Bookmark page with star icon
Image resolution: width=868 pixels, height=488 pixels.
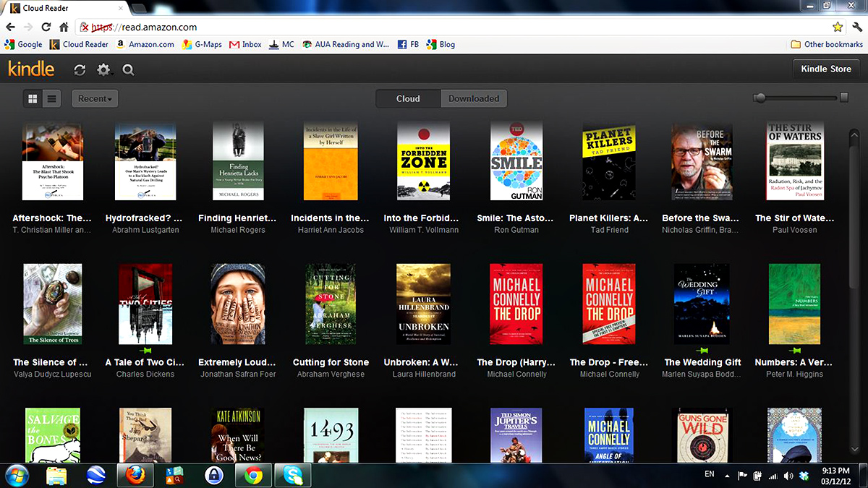click(837, 27)
